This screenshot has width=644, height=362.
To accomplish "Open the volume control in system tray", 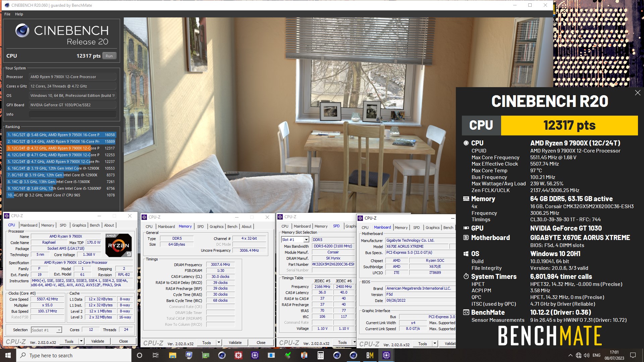I will point(586,355).
